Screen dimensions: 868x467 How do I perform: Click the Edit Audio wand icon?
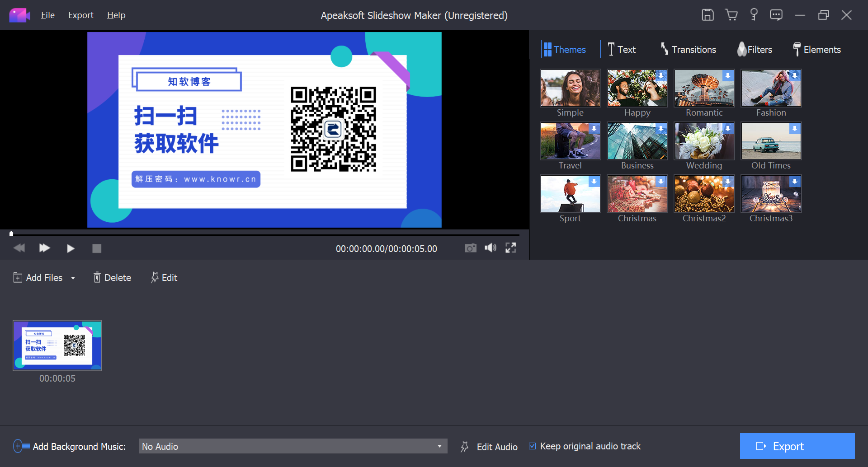(x=465, y=447)
